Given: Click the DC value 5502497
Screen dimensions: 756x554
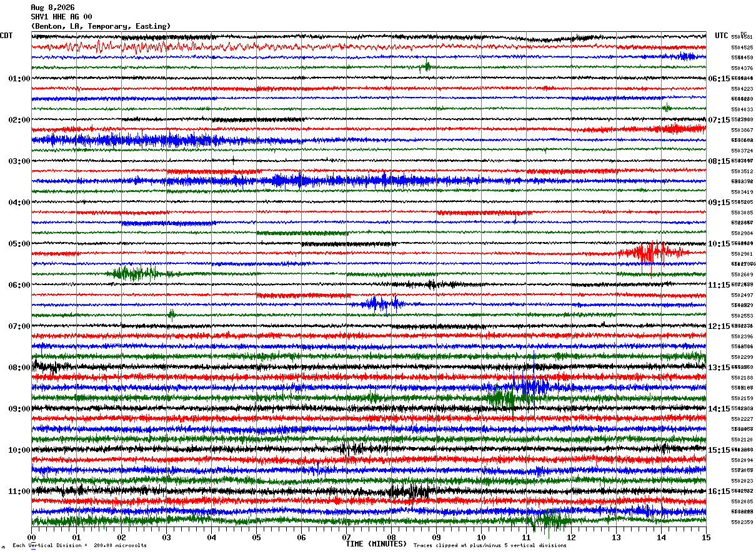Looking at the screenshot, I should 742,295.
